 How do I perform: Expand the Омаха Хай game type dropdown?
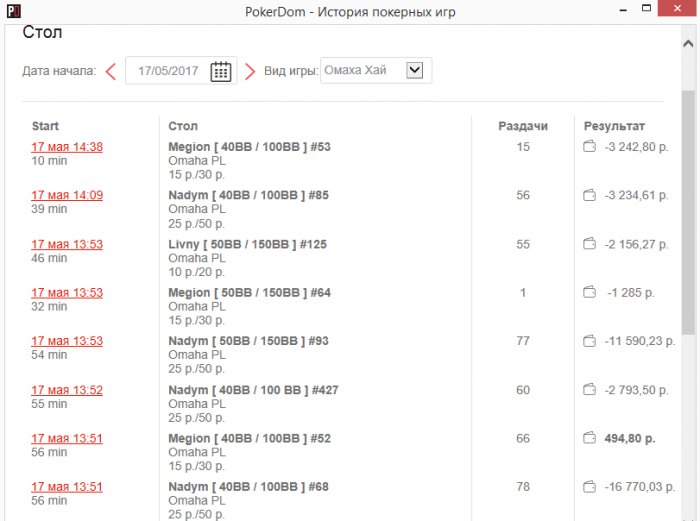tap(416, 70)
